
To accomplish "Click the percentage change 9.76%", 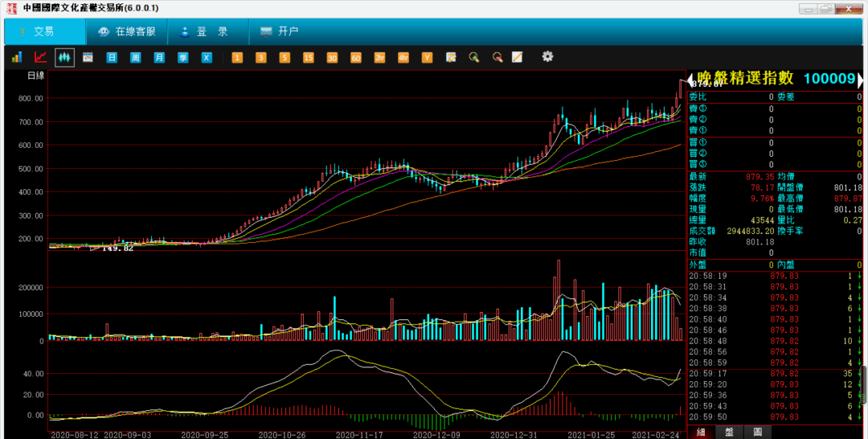I will pyautogui.click(x=762, y=198).
